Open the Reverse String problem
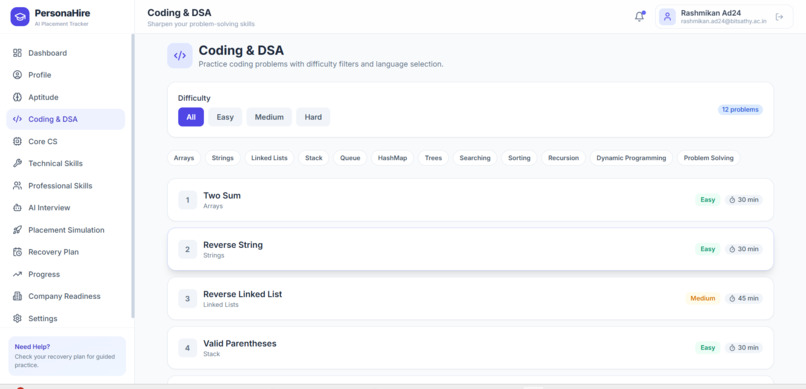 [x=470, y=249]
